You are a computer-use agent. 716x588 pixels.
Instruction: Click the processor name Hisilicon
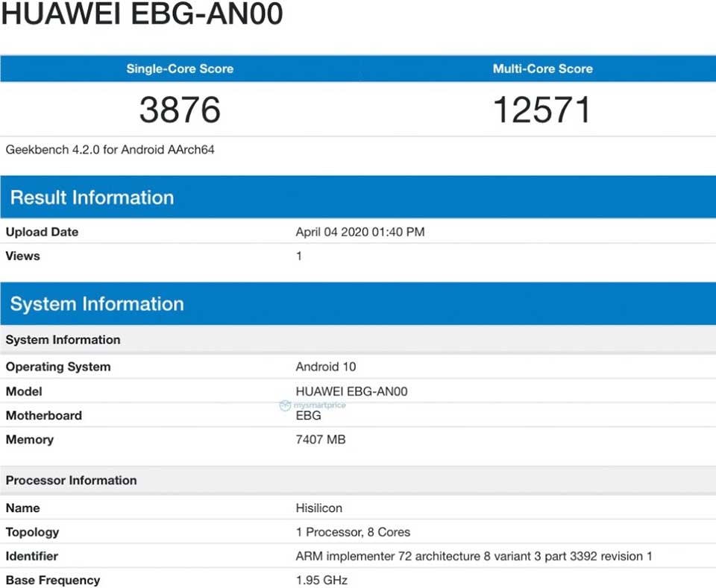318,508
